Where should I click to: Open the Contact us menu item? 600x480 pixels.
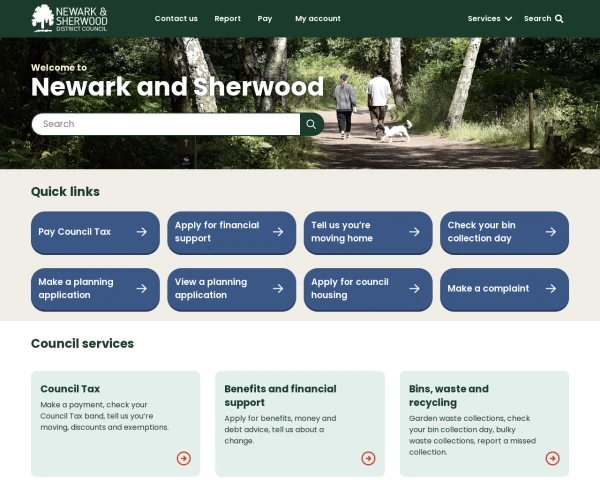176,18
